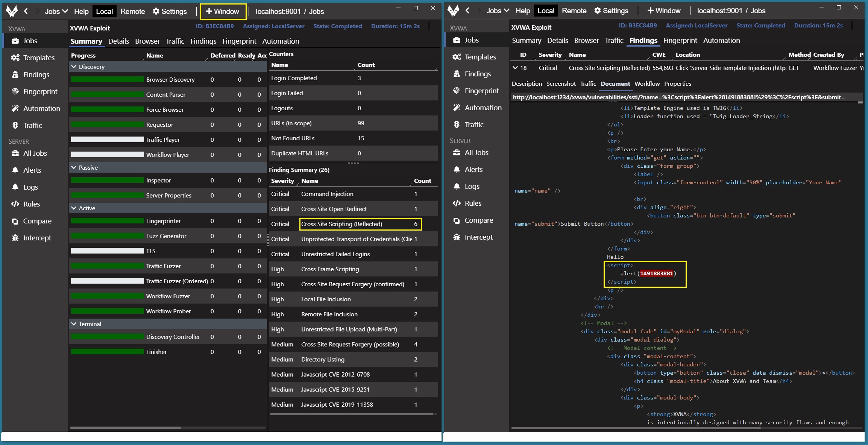This screenshot has width=868, height=445.
Task: Click the Automation magic wand icon in right window
Action: coord(457,108)
